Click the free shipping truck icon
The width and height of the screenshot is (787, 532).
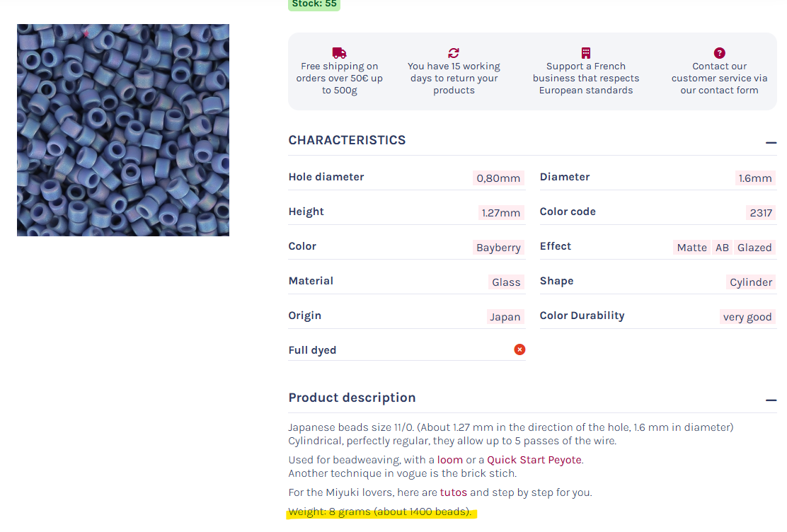(x=339, y=53)
